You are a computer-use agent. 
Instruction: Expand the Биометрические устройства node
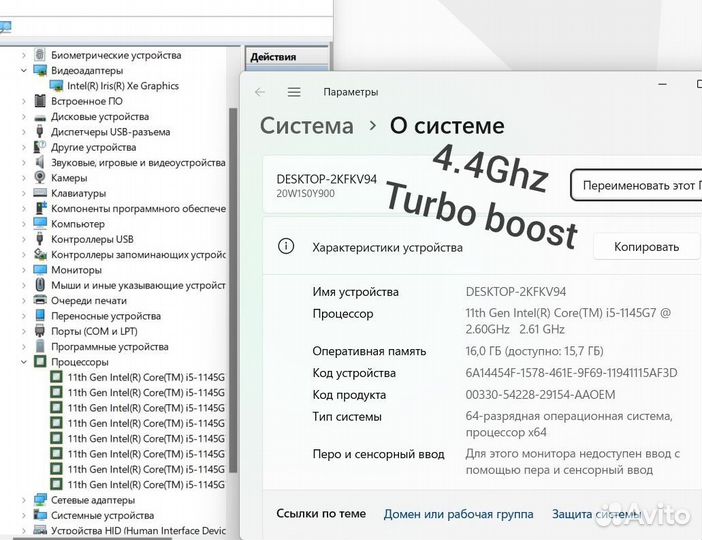(24, 55)
